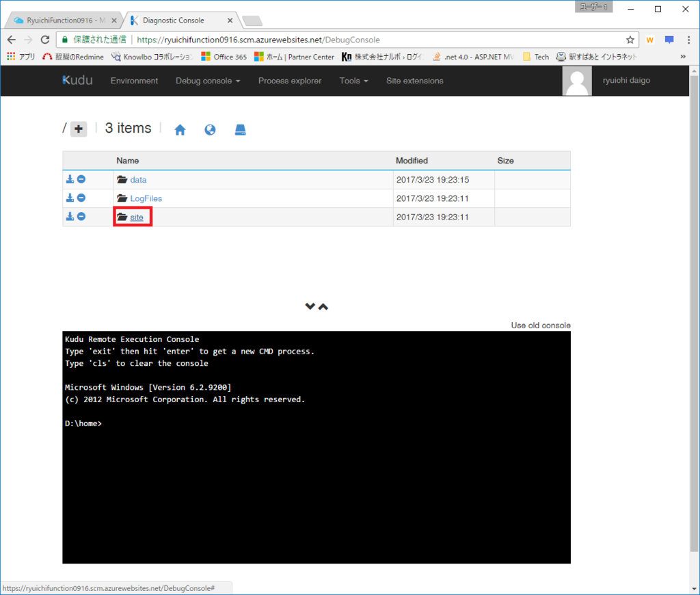Open the Debug console dropdown menu

click(208, 81)
